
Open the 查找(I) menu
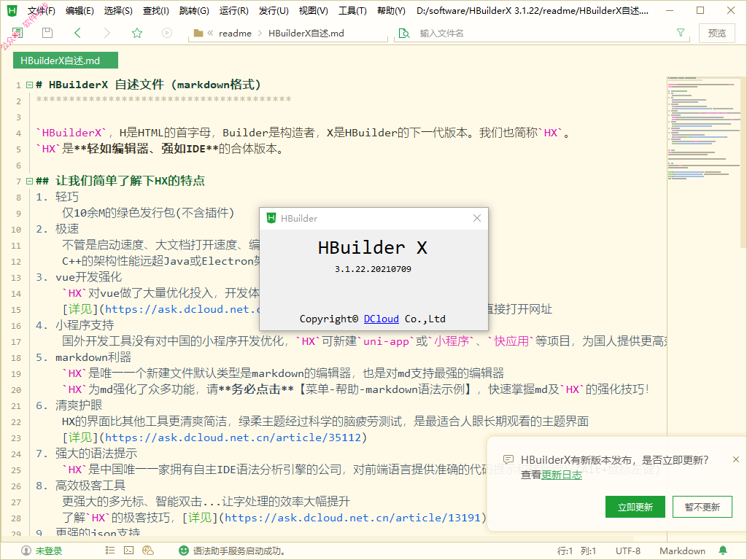(x=156, y=10)
